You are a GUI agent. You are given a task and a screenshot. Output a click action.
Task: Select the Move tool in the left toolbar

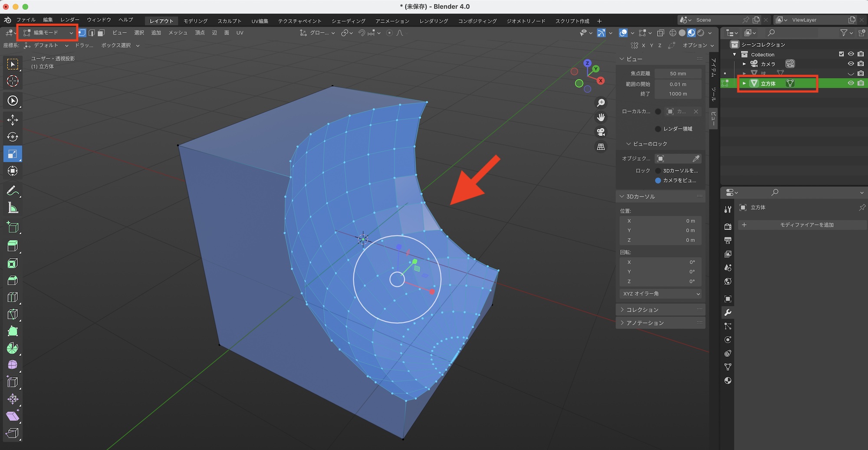click(x=13, y=120)
